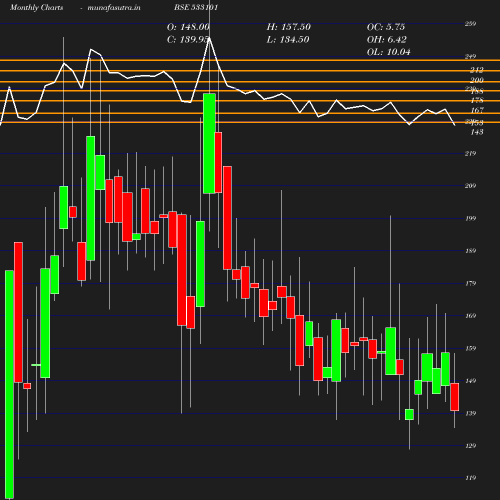Click the 'Monthly Charts' title text
The image size is (500, 500).
tap(37, 8)
